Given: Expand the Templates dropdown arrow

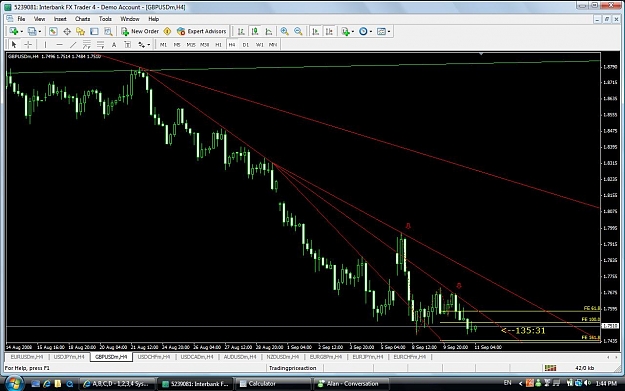Looking at the screenshot, I should (389, 31).
